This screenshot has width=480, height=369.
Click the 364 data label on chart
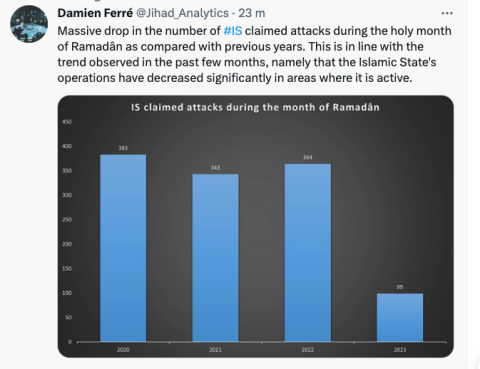308,157
